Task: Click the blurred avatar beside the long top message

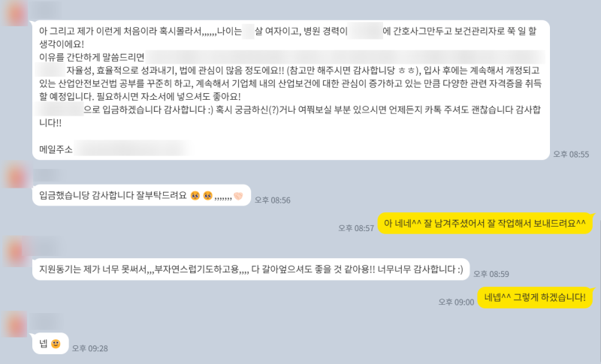Action: 15,13
